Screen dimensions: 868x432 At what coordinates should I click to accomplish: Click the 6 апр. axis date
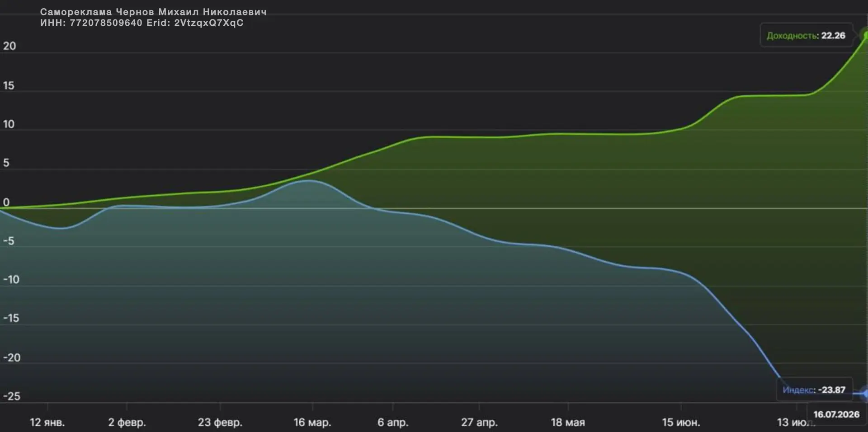[393, 423]
